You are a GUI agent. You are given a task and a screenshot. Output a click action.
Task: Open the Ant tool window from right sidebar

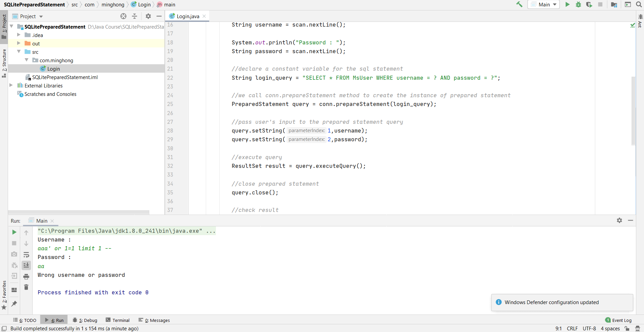point(640,21)
